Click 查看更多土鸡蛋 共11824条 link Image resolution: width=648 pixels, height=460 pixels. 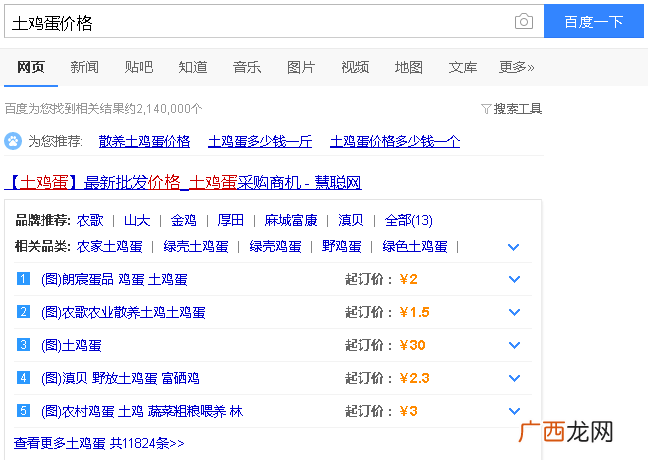tap(99, 443)
